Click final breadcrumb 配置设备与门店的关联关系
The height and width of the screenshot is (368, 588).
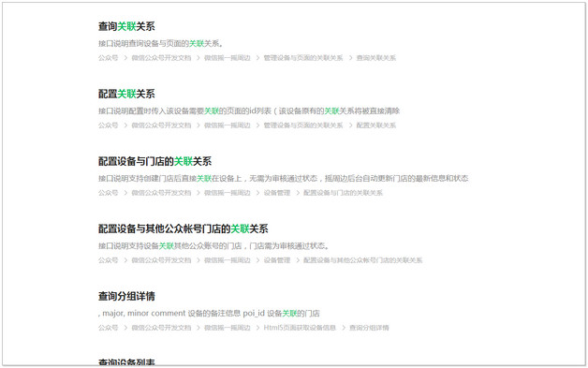tap(343, 193)
